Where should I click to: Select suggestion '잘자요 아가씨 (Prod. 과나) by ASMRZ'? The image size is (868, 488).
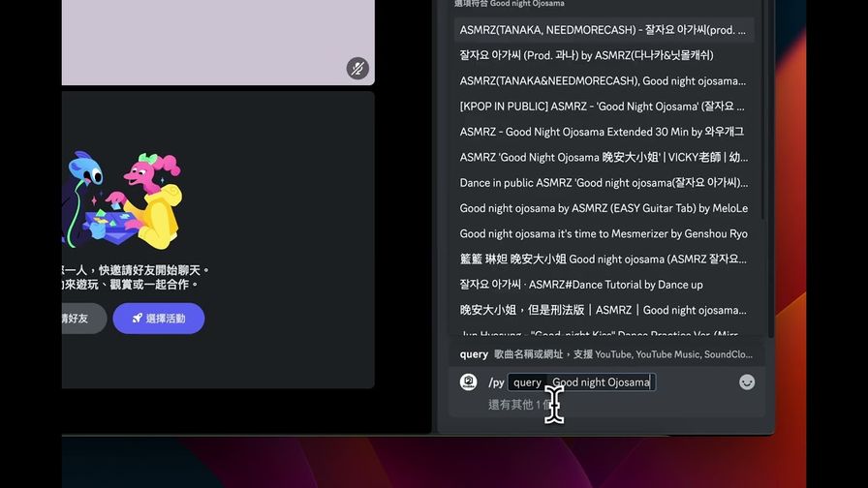click(604, 55)
